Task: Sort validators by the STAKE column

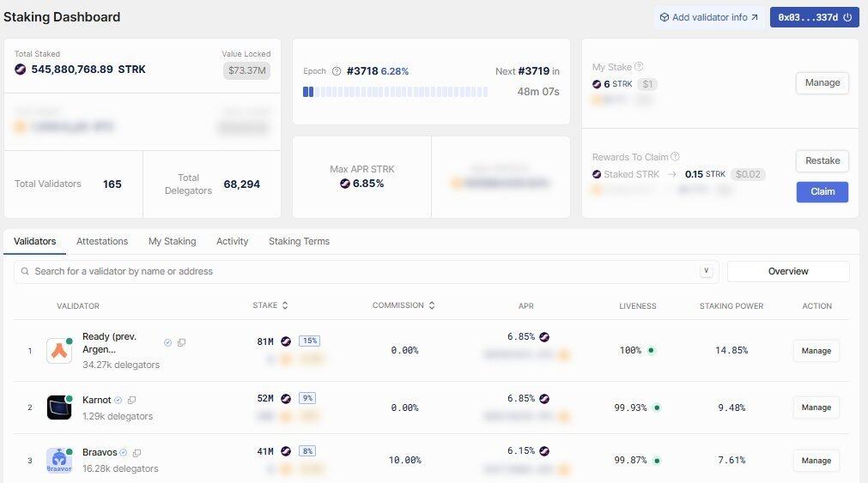Action: click(270, 305)
